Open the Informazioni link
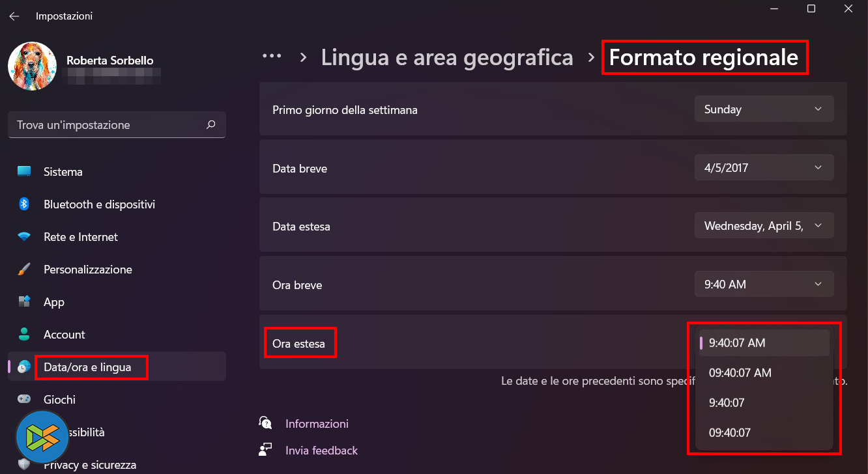Viewport: 868px width, 474px height. pyautogui.click(x=317, y=424)
